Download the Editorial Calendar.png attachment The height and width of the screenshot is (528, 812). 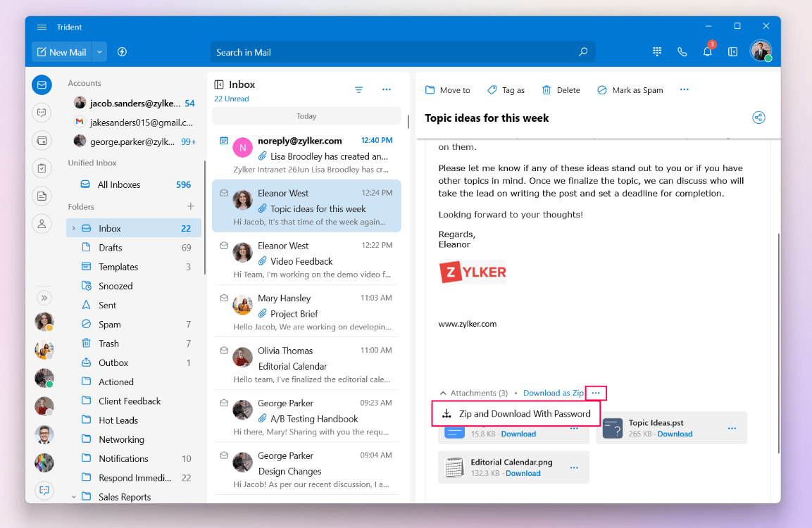(x=523, y=473)
